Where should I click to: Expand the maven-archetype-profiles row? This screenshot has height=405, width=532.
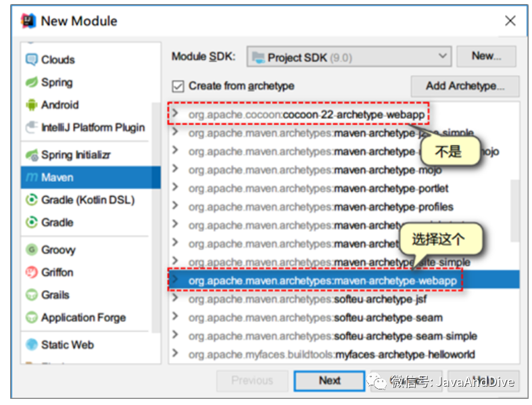point(175,205)
